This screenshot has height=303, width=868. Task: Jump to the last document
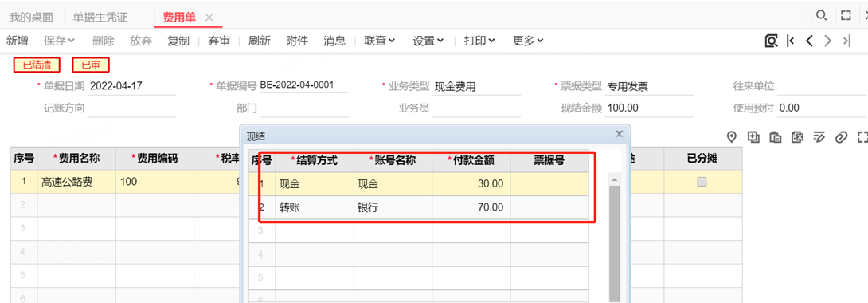pos(846,41)
